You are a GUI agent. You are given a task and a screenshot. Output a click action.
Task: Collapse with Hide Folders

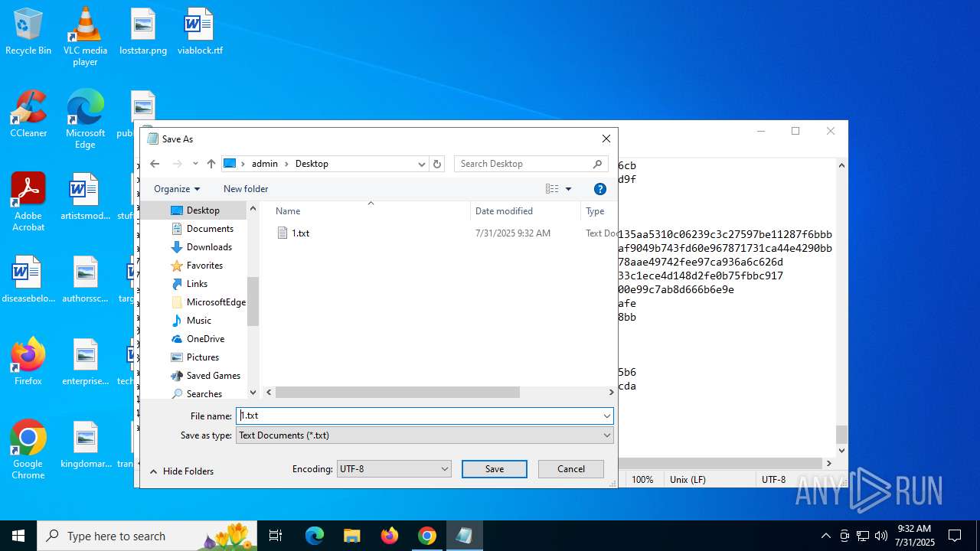tap(181, 471)
